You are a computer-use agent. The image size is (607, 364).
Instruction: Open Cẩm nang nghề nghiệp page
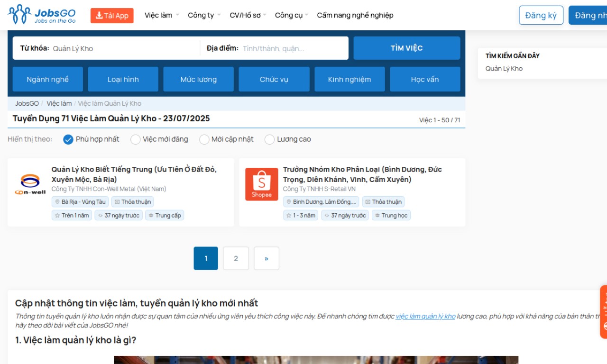(355, 15)
